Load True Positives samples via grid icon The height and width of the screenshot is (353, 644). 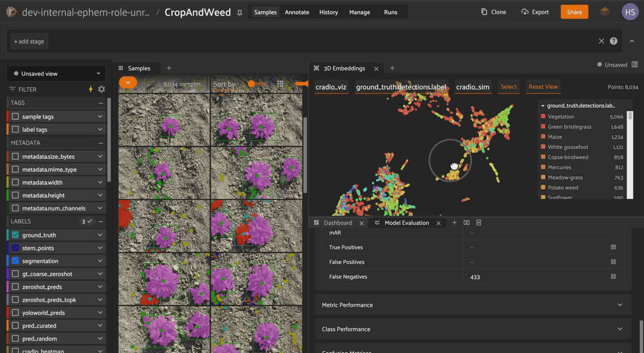[613, 247]
